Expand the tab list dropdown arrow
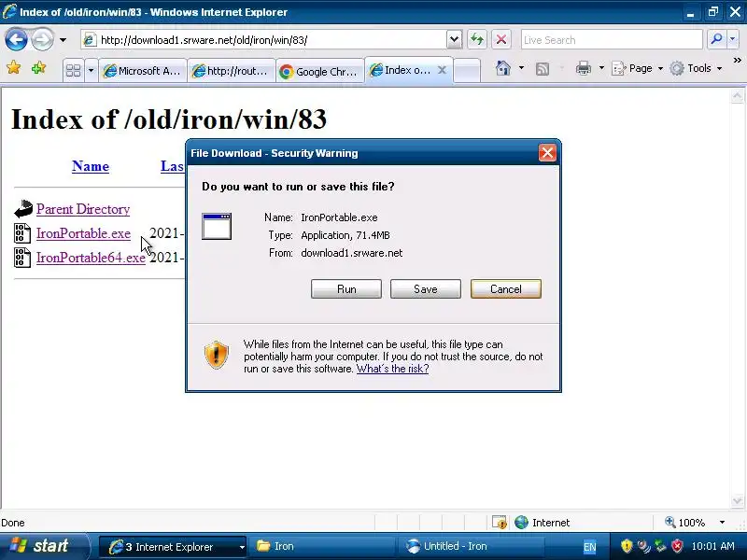747x560 pixels. tap(91, 71)
